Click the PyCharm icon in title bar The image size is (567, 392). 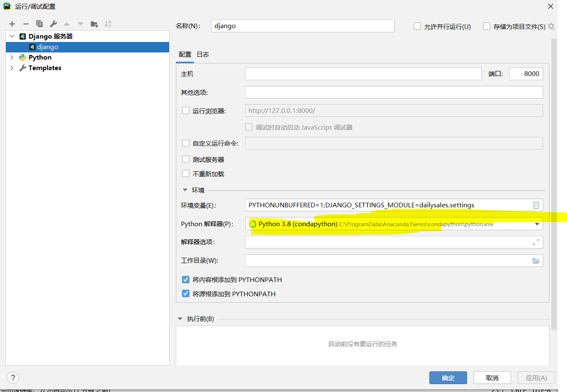point(7,6)
